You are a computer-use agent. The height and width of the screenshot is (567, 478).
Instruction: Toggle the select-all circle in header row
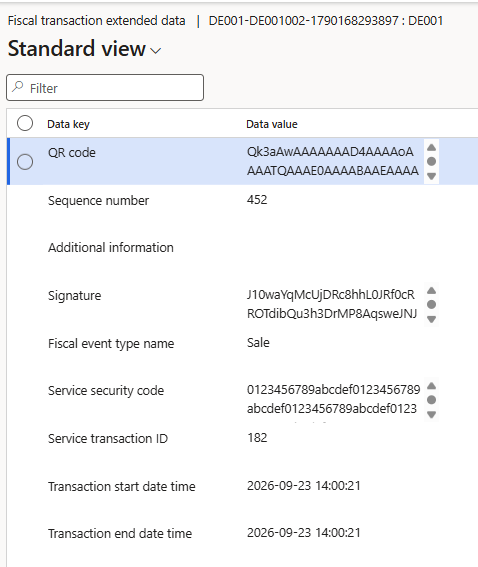25,123
